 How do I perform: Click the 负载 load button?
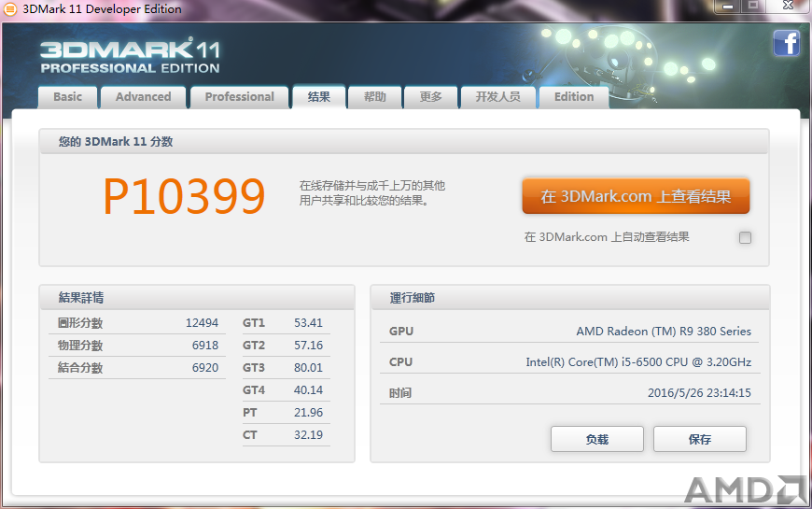click(x=597, y=439)
